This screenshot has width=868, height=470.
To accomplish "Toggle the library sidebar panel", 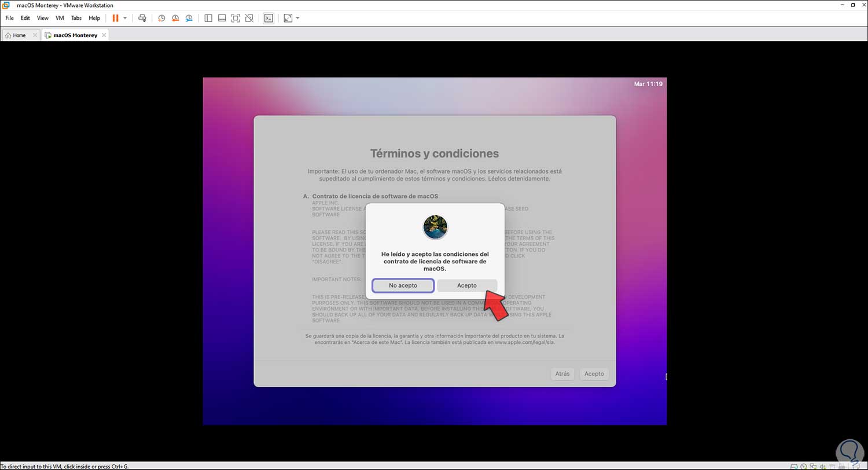I will [x=208, y=18].
